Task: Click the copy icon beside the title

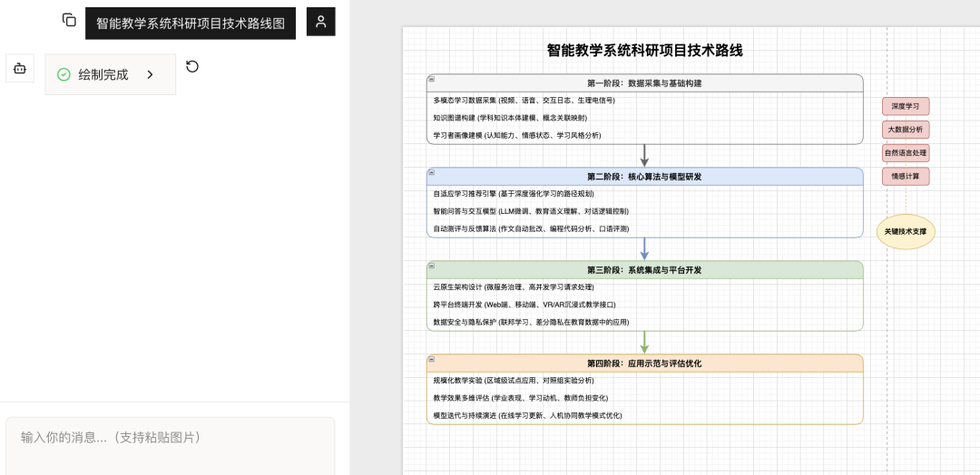Action: [69, 20]
